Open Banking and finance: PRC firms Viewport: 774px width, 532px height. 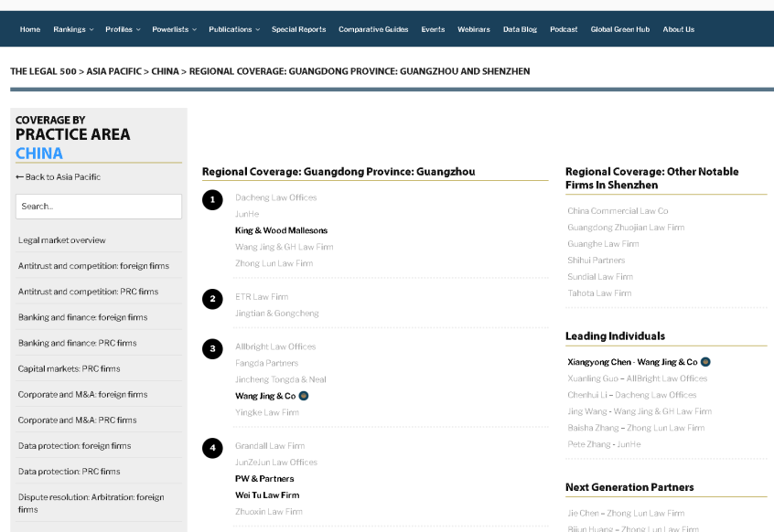click(77, 343)
